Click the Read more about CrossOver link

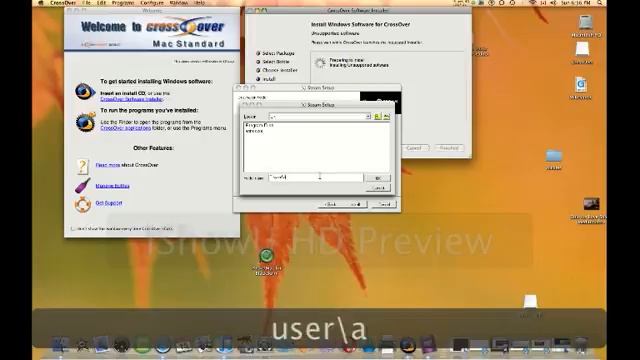pos(108,165)
